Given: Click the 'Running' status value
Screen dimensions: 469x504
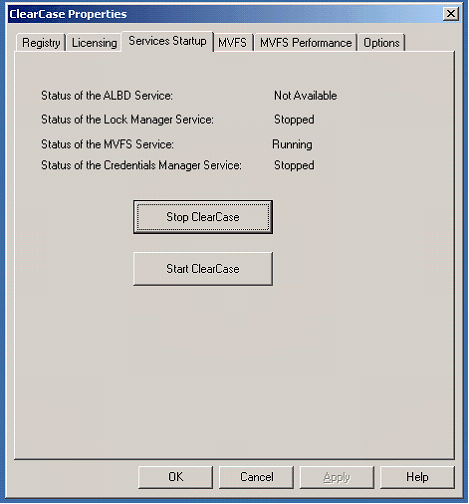Looking at the screenshot, I should point(292,144).
